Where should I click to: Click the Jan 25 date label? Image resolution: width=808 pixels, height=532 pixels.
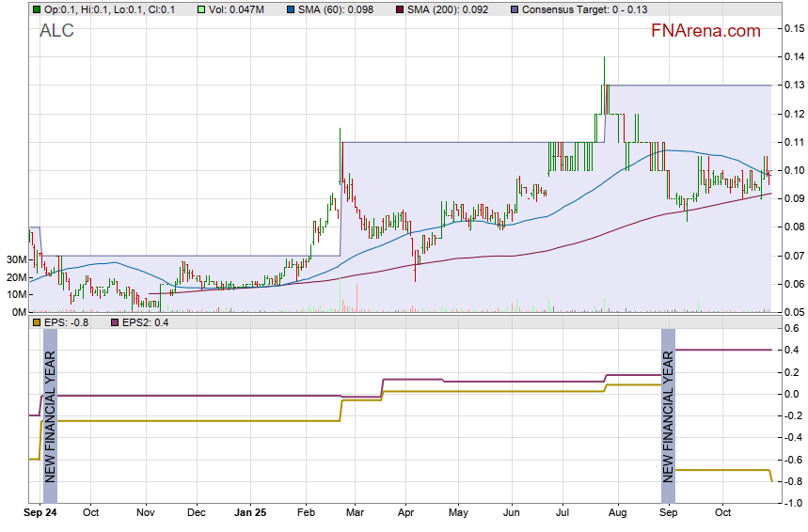[250, 513]
